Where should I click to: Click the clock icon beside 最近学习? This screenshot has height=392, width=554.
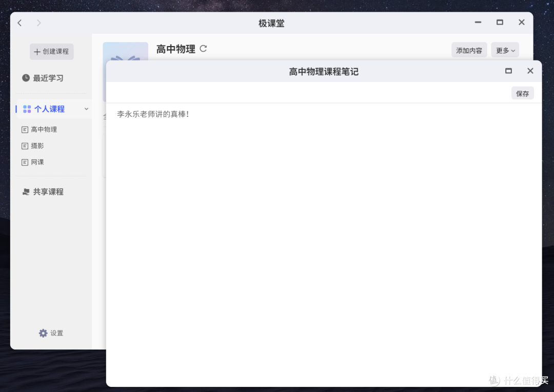coord(26,78)
